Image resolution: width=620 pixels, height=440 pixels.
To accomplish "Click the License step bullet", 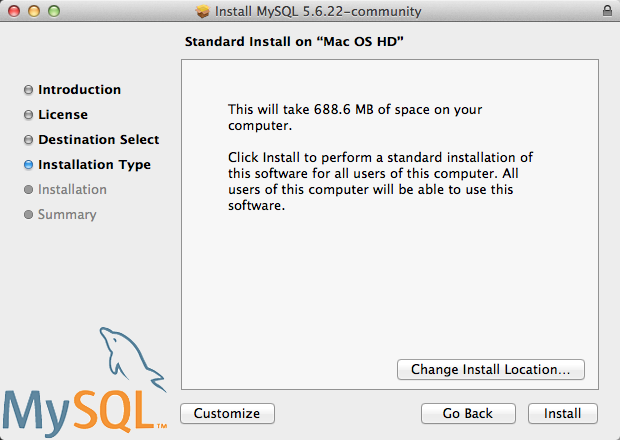I will pos(28,115).
